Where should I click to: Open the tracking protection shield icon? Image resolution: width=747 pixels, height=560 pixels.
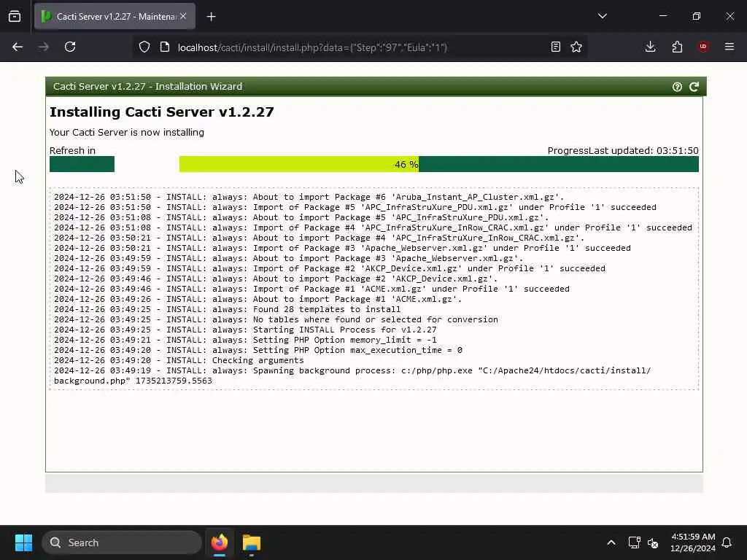[x=144, y=47]
